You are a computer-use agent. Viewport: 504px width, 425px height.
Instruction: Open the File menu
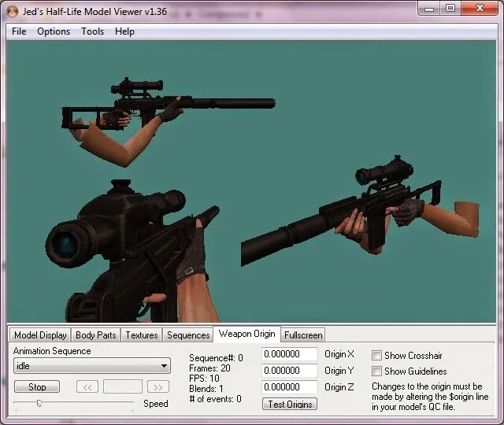[x=19, y=31]
